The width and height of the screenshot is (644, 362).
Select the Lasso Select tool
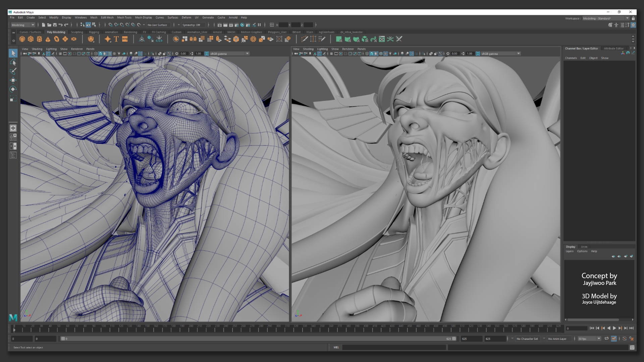coord(13,62)
